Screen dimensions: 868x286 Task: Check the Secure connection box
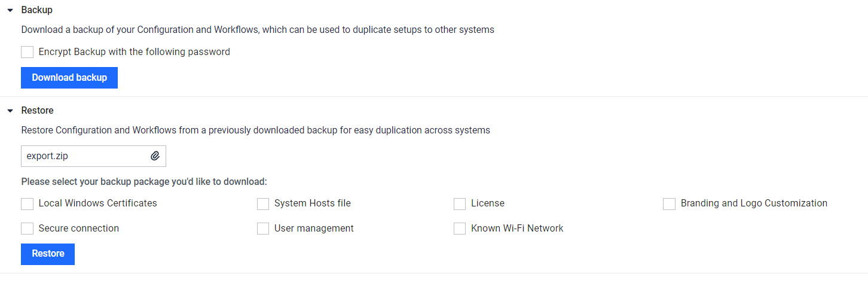click(27, 229)
